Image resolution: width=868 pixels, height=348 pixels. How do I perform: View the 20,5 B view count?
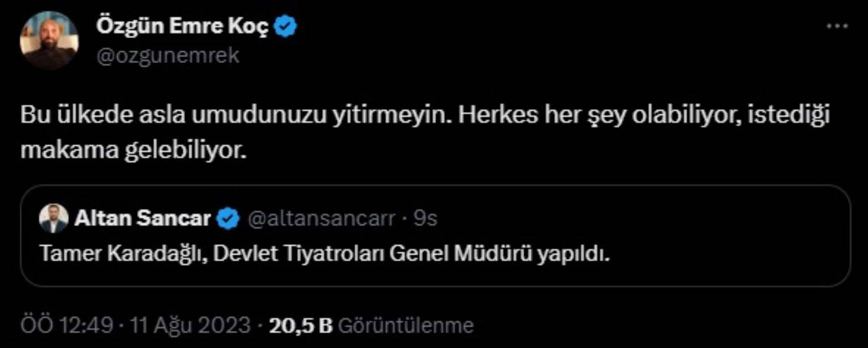[300, 325]
